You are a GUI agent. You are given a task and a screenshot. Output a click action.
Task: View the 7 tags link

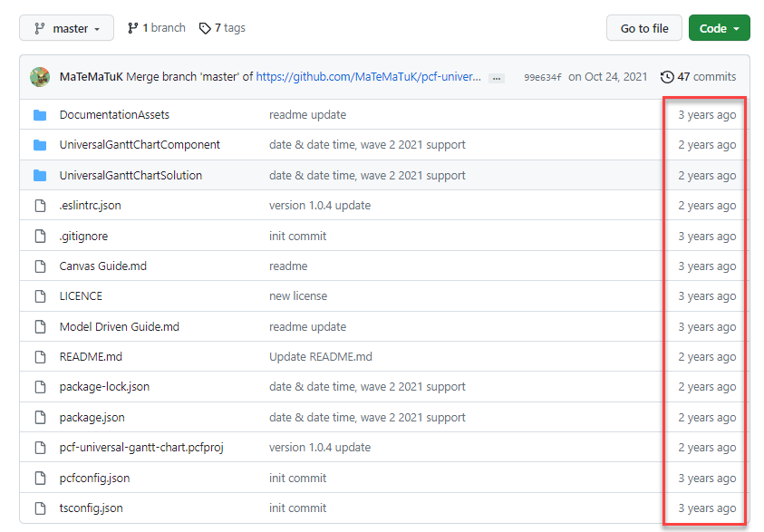click(222, 28)
